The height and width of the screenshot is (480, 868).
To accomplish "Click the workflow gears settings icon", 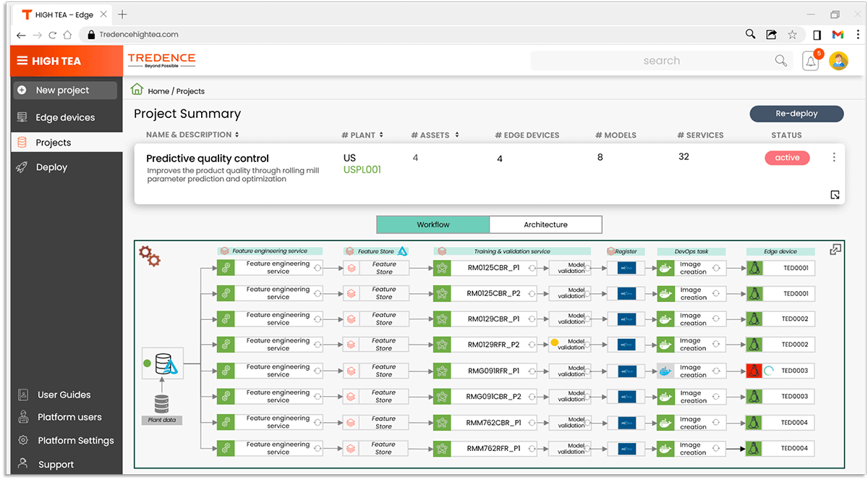I will tap(149, 256).
